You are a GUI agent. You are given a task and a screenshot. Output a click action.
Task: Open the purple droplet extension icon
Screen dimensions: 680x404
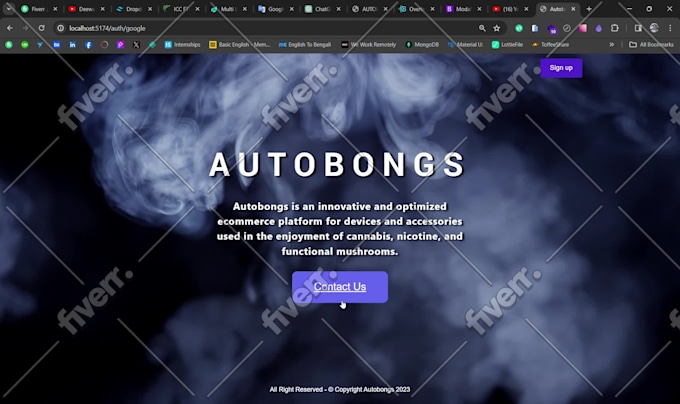point(598,28)
